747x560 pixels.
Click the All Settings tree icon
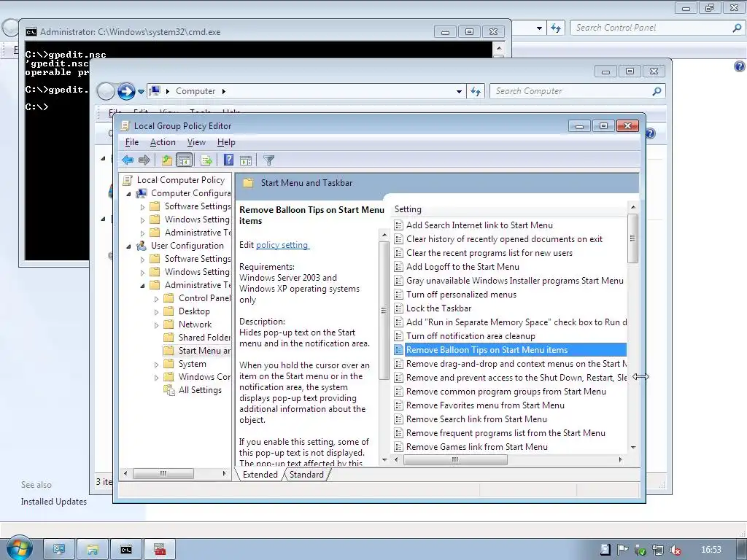tap(169, 390)
